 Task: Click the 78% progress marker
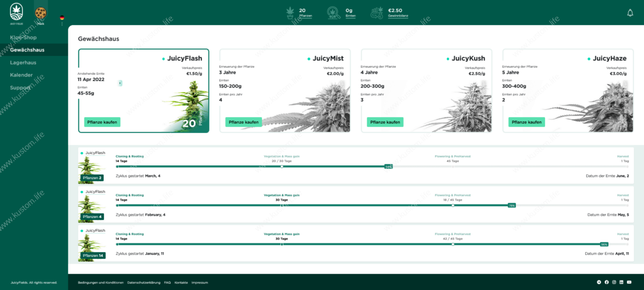coord(511,206)
